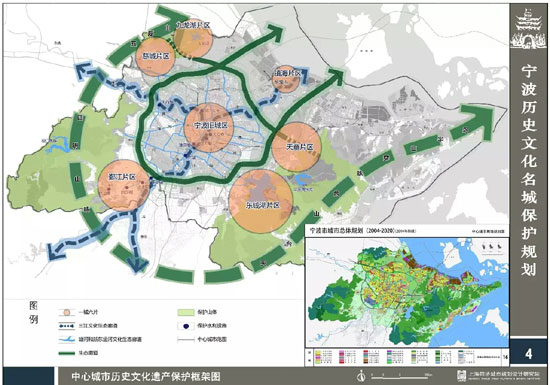Click the 中心城市历史文化遗产保护框架图 title

click(146, 377)
